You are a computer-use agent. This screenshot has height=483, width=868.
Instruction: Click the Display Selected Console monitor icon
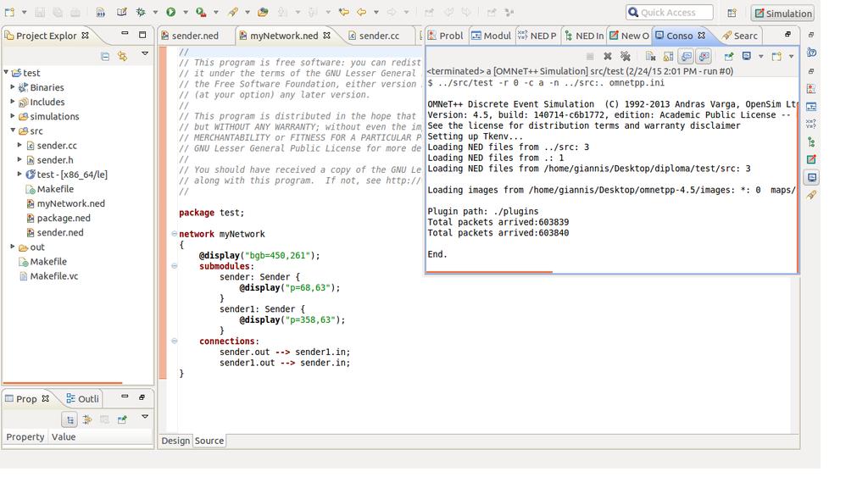tap(747, 56)
